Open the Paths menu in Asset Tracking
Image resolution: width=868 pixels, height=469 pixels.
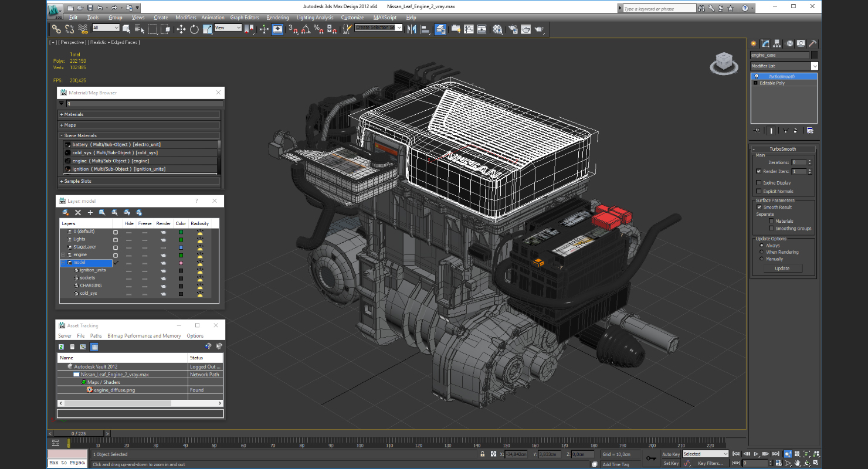tap(96, 336)
